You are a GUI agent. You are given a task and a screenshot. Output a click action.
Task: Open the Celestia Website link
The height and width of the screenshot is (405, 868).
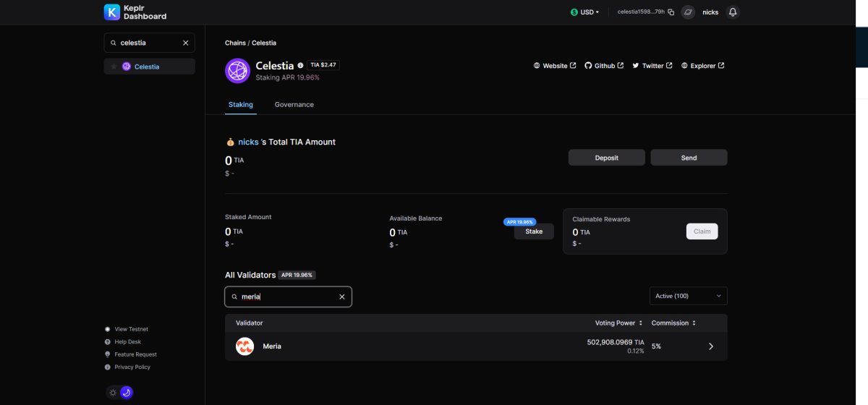tap(555, 66)
